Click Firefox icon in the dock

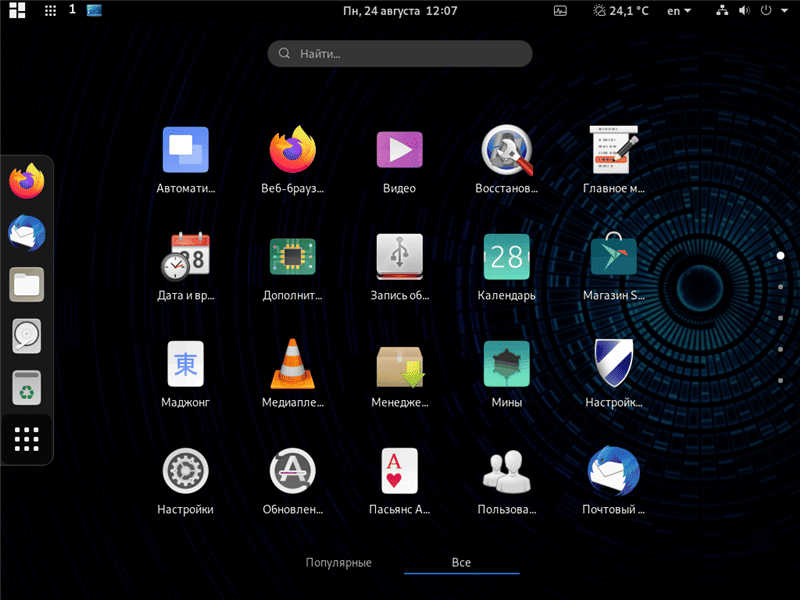click(27, 181)
